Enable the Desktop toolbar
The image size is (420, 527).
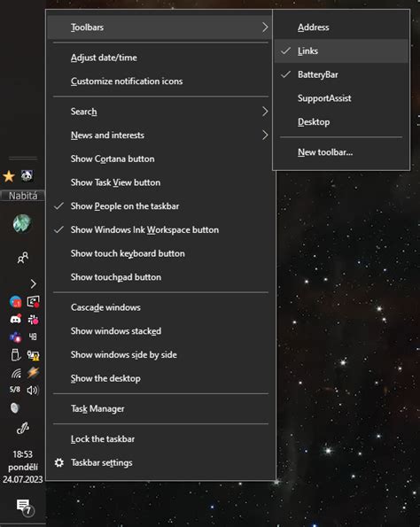341,121
